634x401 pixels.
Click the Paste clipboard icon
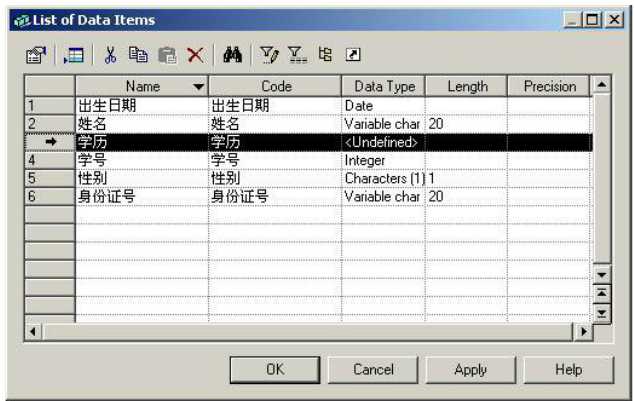(x=167, y=55)
